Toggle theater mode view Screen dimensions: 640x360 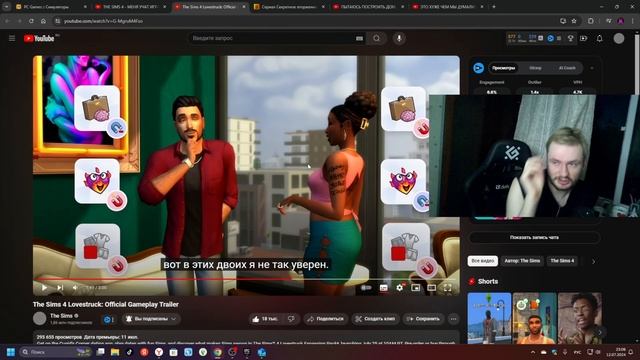point(431,288)
